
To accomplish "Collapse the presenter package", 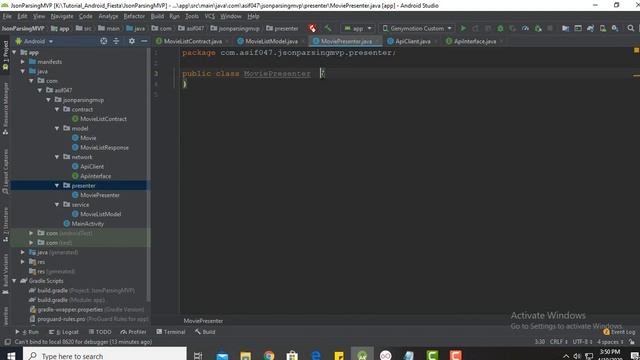I will [x=57, y=186].
